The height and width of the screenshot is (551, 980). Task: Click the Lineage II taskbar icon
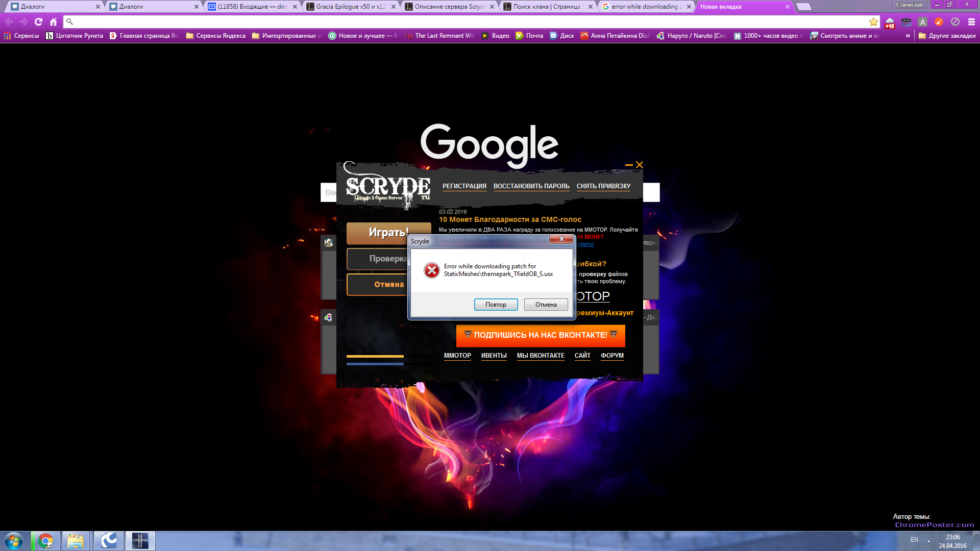[x=140, y=540]
